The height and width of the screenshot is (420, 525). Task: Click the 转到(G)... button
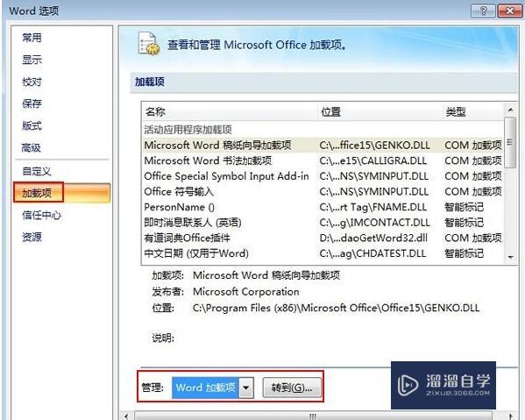(292, 388)
